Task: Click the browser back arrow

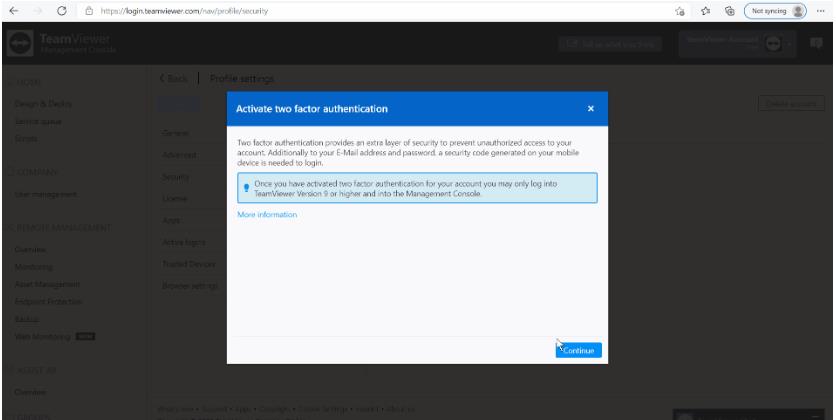Action: tap(13, 10)
